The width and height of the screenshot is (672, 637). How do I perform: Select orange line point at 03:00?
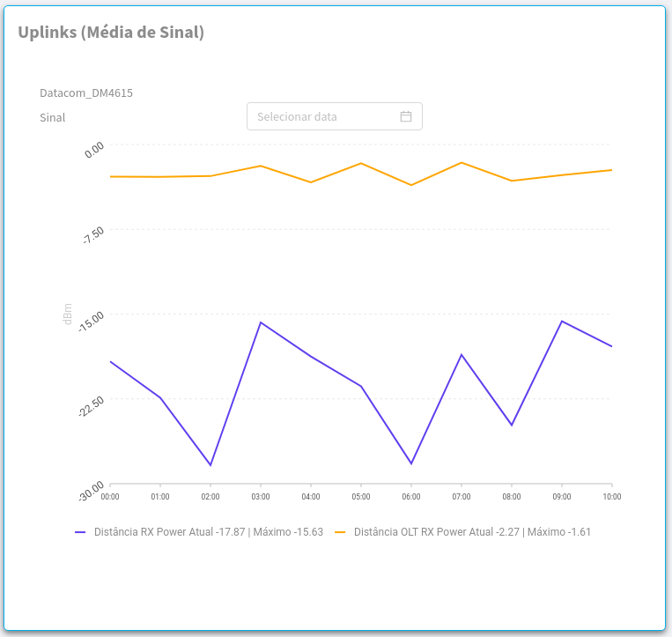pyautogui.click(x=261, y=166)
